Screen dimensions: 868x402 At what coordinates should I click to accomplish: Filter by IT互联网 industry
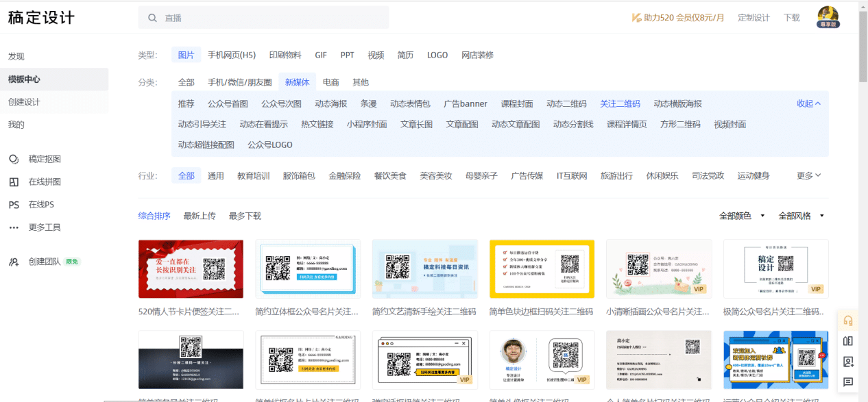[572, 176]
